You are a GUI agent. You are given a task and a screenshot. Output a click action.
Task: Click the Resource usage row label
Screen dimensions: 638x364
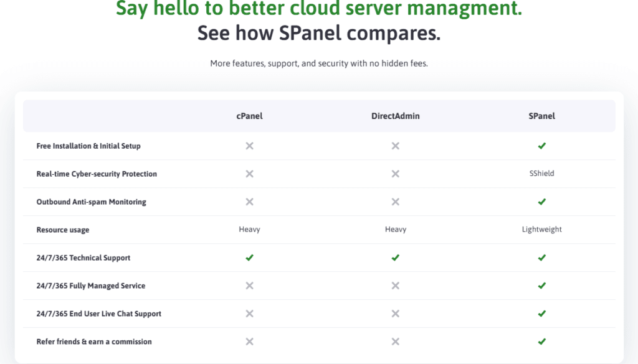click(63, 230)
